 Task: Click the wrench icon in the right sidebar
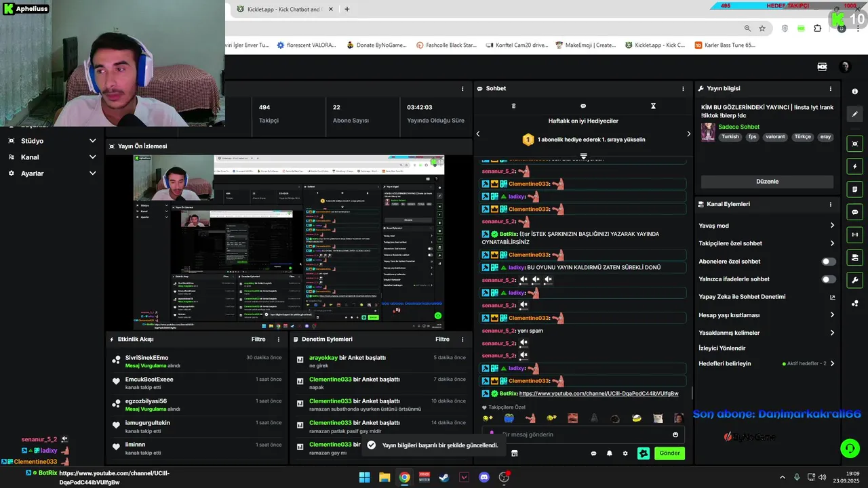coord(854,280)
